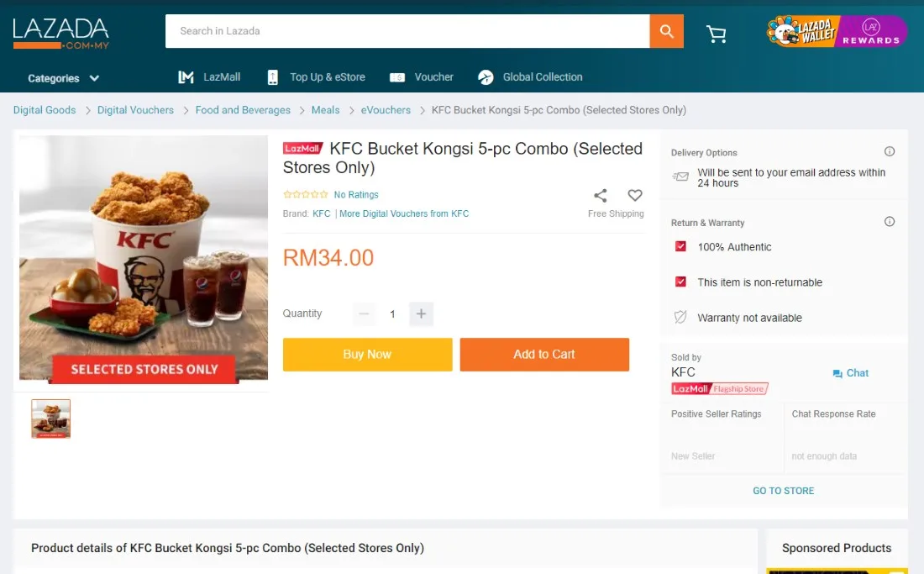Viewport: 924px width, 574px height.
Task: Open the shopping cart icon
Action: pyautogui.click(x=716, y=34)
